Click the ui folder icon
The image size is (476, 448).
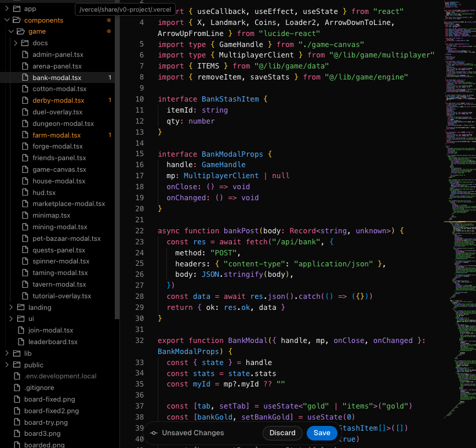tap(21, 319)
